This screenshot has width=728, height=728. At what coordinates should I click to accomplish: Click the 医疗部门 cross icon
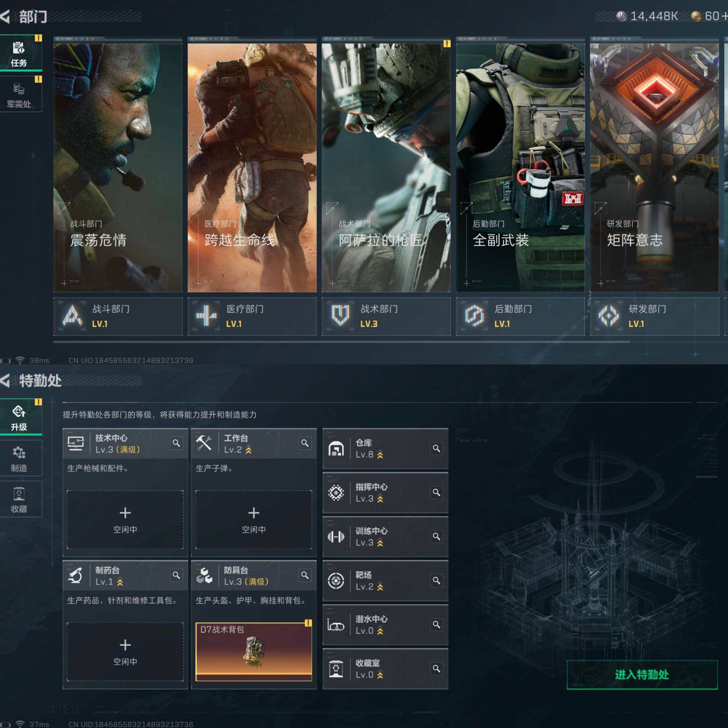[x=206, y=315]
